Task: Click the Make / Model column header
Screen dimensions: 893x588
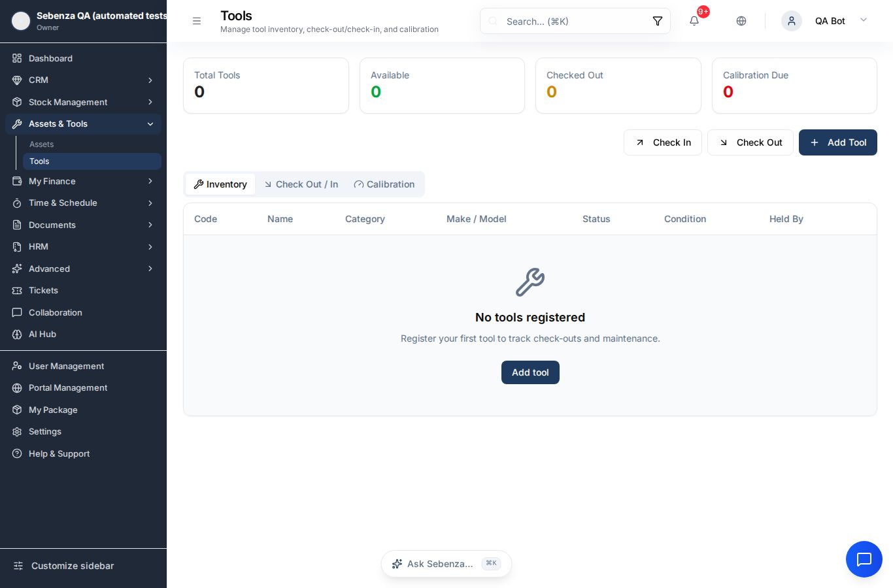Action: tap(476, 219)
